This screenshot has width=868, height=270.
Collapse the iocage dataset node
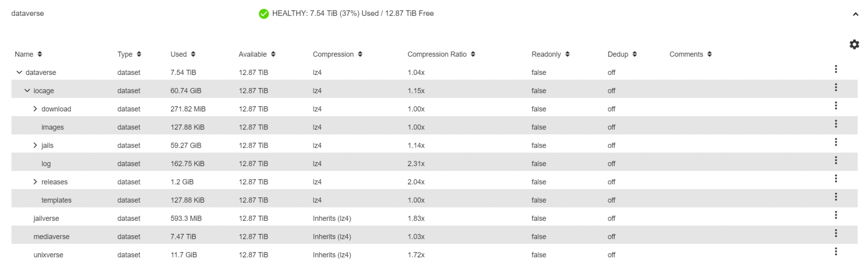click(x=27, y=90)
